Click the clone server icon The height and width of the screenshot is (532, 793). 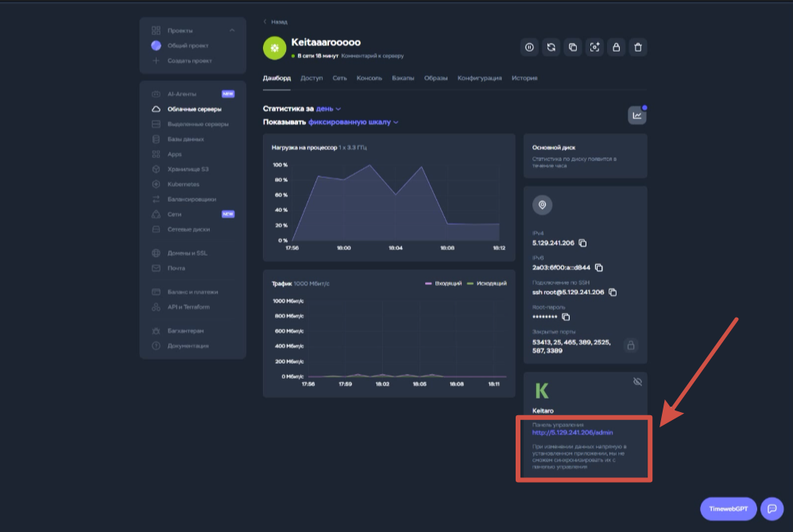click(572, 48)
